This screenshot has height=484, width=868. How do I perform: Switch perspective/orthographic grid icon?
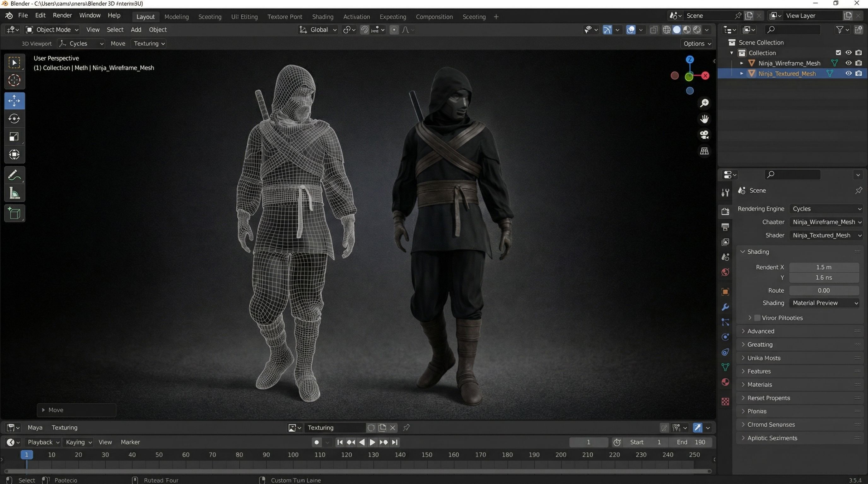click(x=704, y=151)
